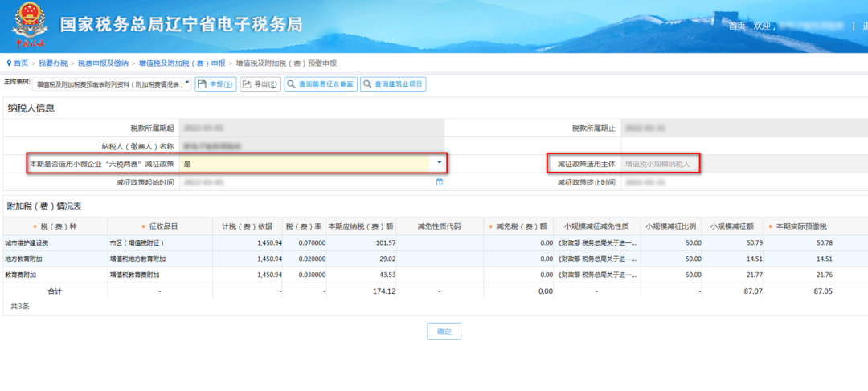Click the 减征政策适用主体 field
Image resolution: width=868 pixels, height=391 pixels.
pos(744,164)
